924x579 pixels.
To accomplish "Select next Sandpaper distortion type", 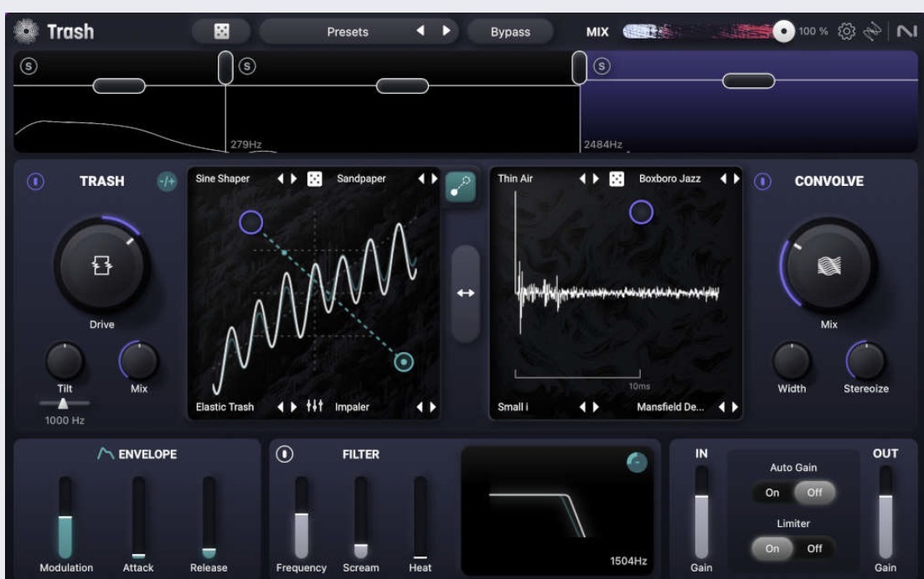I will pyautogui.click(x=434, y=178).
